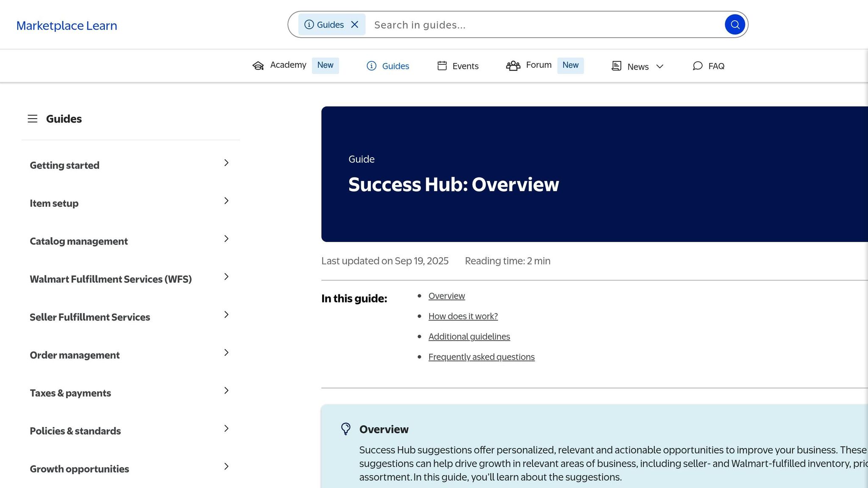Select the Policies & standards sidebar label
868x488 pixels.
click(x=75, y=431)
